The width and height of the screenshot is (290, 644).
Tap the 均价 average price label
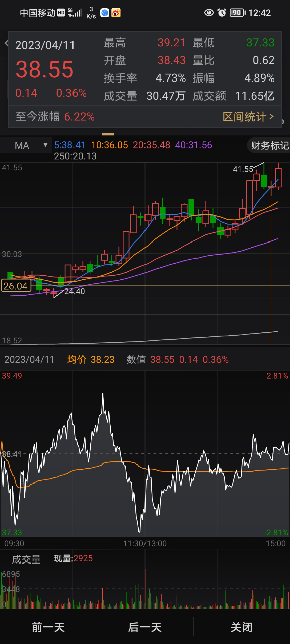click(x=76, y=359)
